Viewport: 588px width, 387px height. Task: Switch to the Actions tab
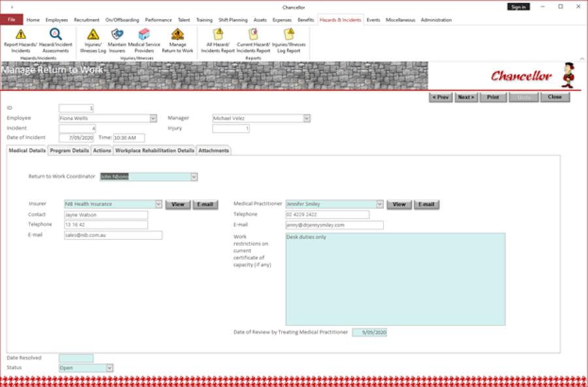point(102,150)
